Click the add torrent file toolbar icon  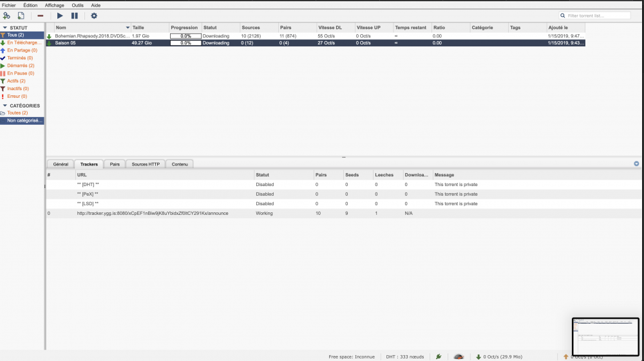21,15
